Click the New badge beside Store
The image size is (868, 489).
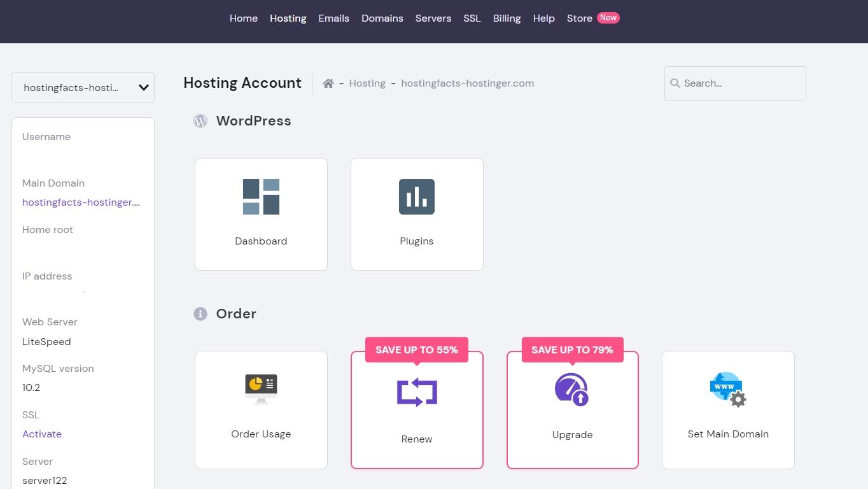(608, 18)
